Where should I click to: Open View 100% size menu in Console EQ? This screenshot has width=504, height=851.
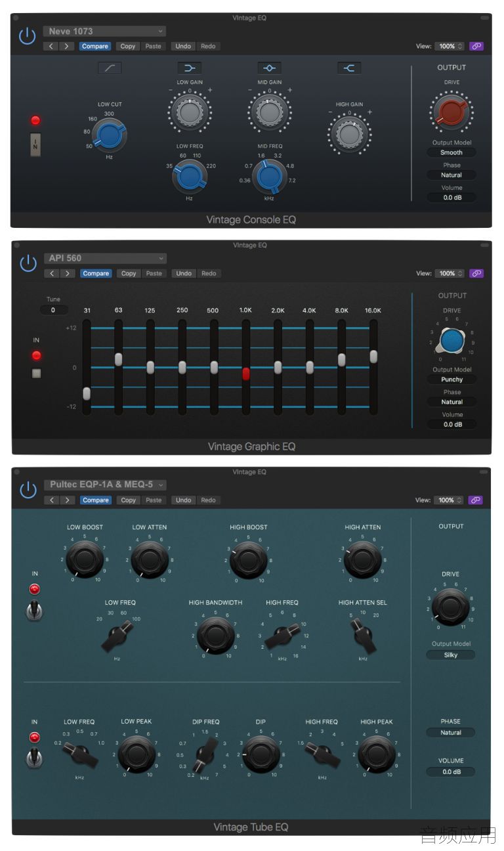click(450, 47)
